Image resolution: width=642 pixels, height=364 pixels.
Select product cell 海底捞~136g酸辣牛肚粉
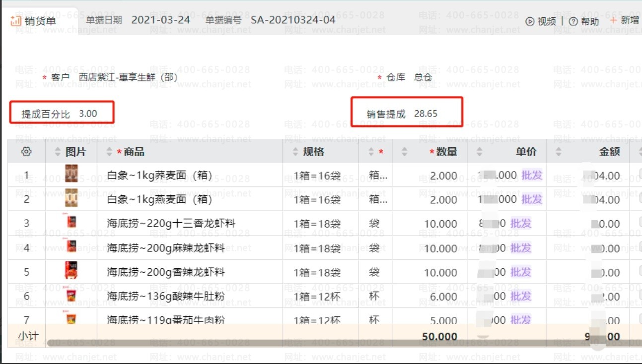click(166, 297)
